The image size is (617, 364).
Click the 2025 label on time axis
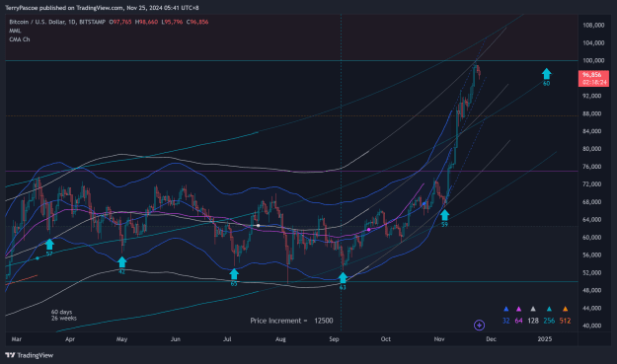tap(545, 338)
